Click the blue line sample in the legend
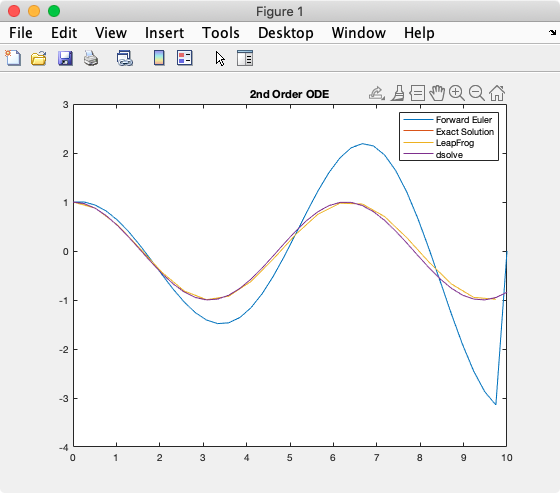This screenshot has width=560, height=493. coord(418,120)
